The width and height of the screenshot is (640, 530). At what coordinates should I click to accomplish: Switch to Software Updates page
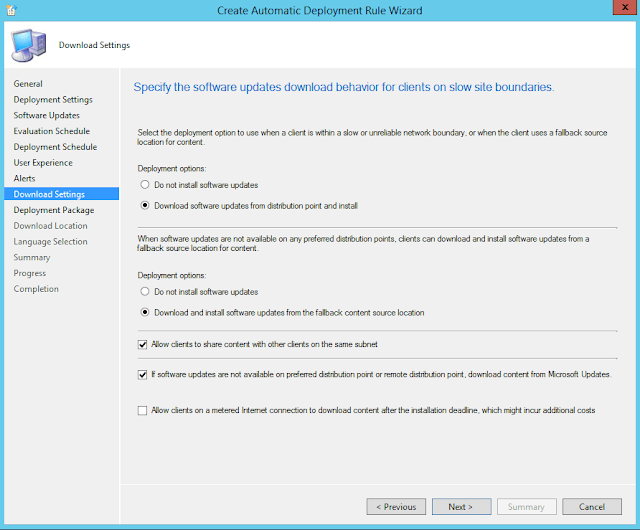click(x=46, y=116)
